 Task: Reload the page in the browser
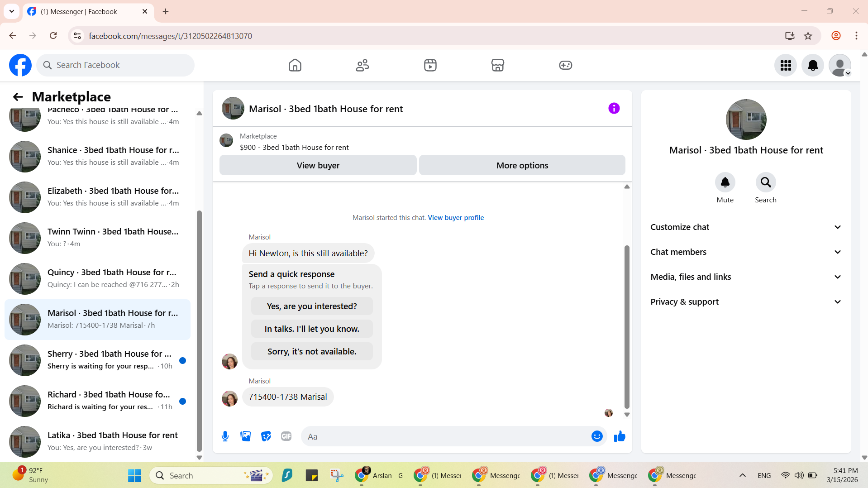(x=53, y=36)
